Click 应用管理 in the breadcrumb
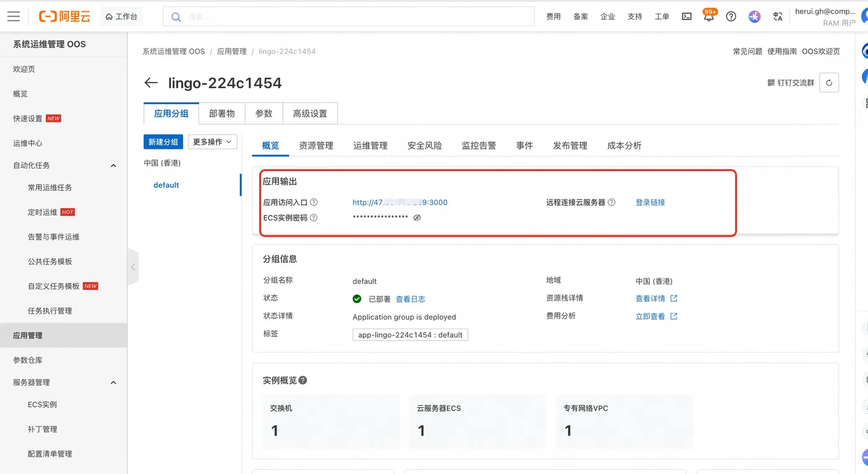The height and width of the screenshot is (474, 868). click(x=232, y=51)
